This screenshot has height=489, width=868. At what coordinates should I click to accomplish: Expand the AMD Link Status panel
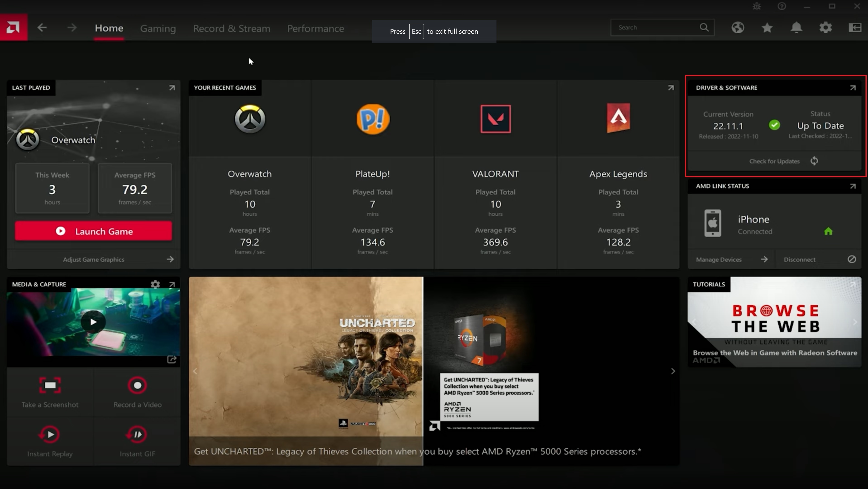click(x=853, y=186)
